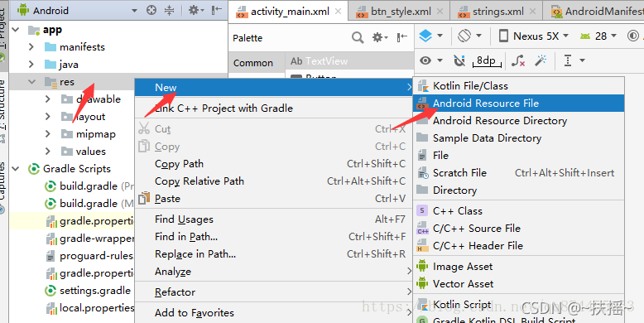The width and height of the screenshot is (644, 323).
Task: Select Android Resource Directory
Action: click(x=519, y=120)
